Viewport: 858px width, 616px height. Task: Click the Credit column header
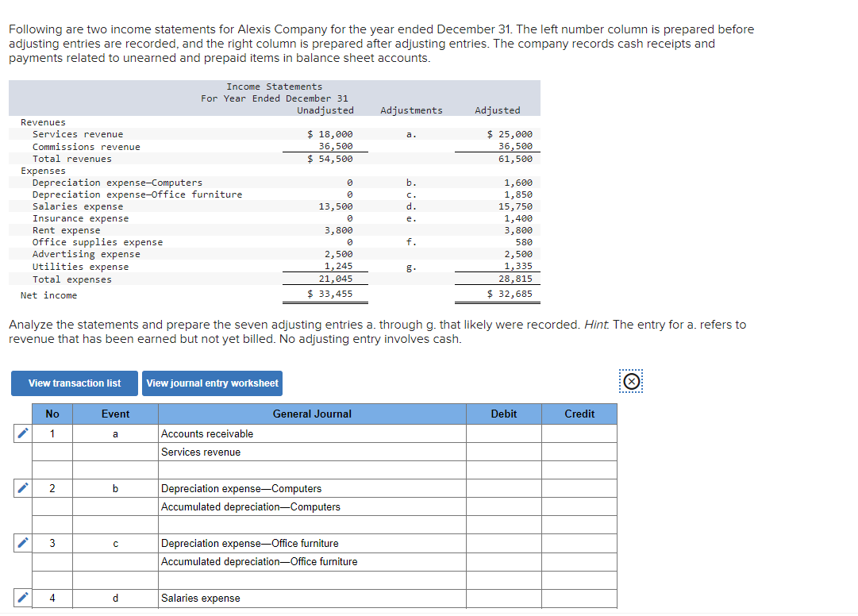579,414
